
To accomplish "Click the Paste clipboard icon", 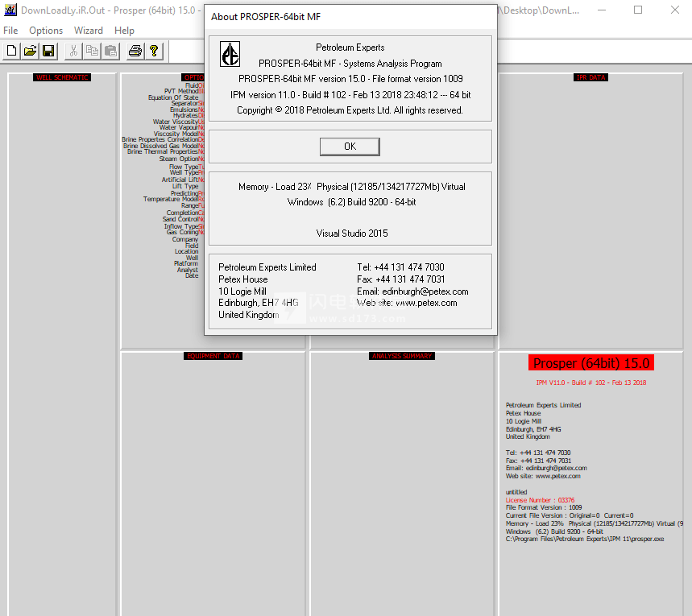I will (x=110, y=52).
